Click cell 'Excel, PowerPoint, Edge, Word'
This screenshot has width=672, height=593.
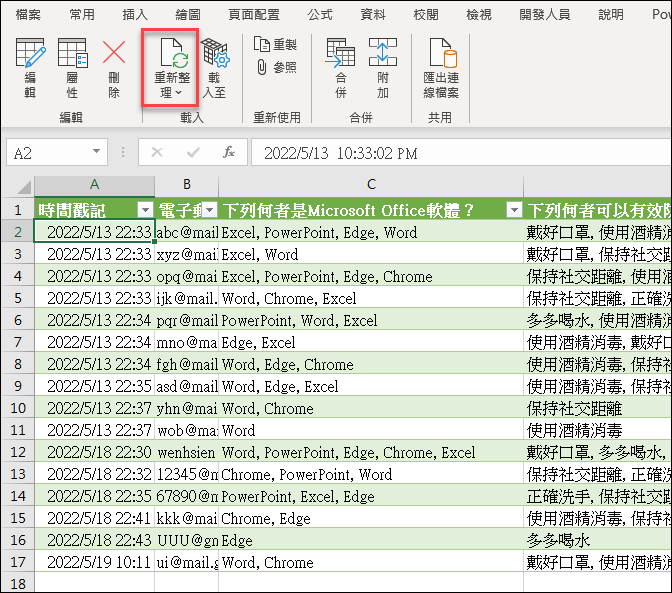(x=371, y=232)
